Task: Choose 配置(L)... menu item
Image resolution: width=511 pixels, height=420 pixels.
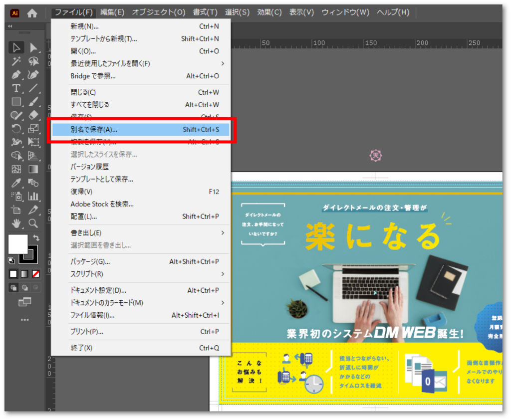Action: (141, 216)
